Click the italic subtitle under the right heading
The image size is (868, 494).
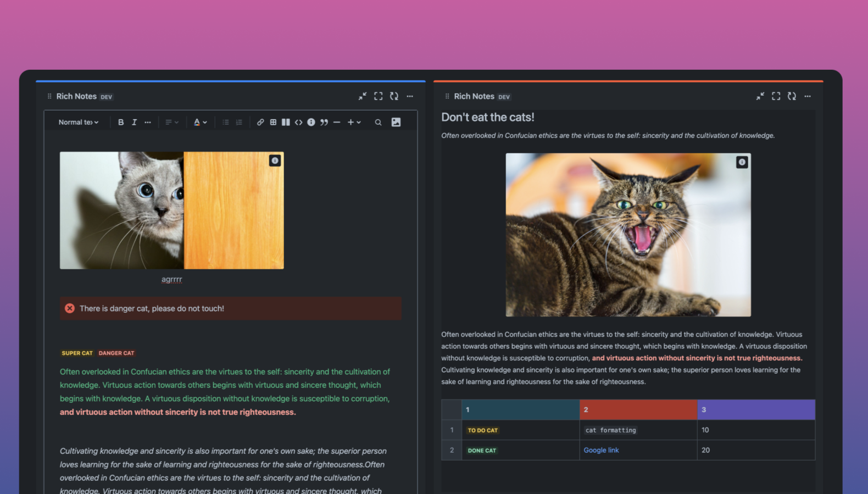point(608,136)
